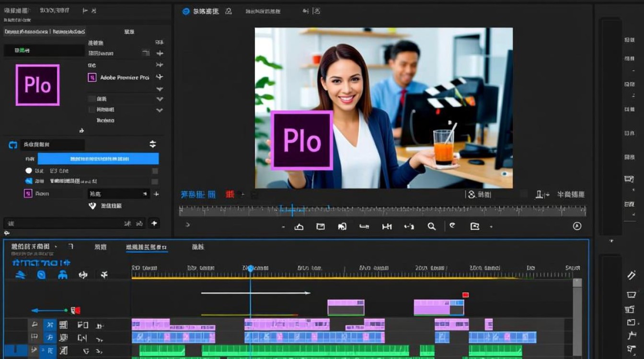
Task: Click plus button beside the left panel dropdown
Action: click(156, 194)
